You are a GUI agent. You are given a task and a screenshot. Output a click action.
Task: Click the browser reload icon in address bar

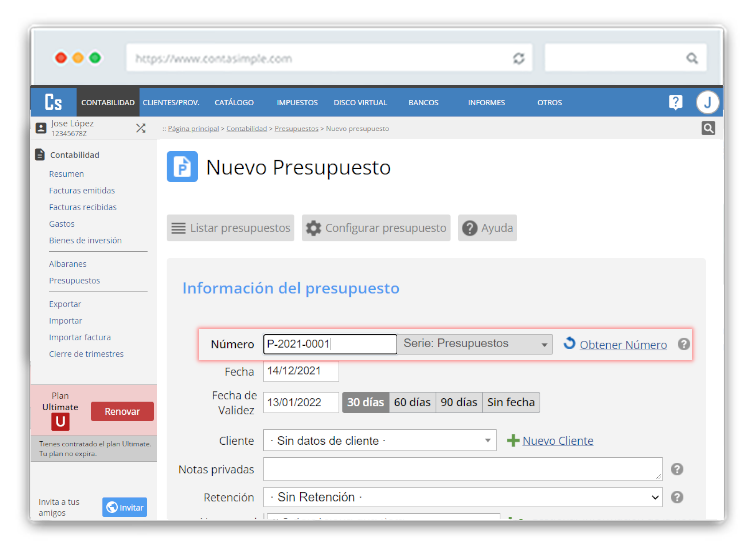pyautogui.click(x=518, y=58)
